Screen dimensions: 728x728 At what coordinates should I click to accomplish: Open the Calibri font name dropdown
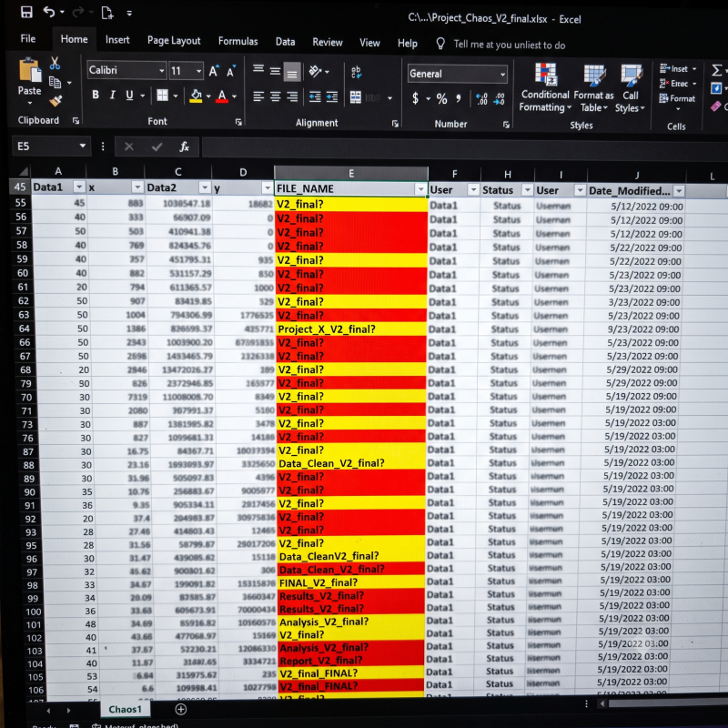[162, 71]
